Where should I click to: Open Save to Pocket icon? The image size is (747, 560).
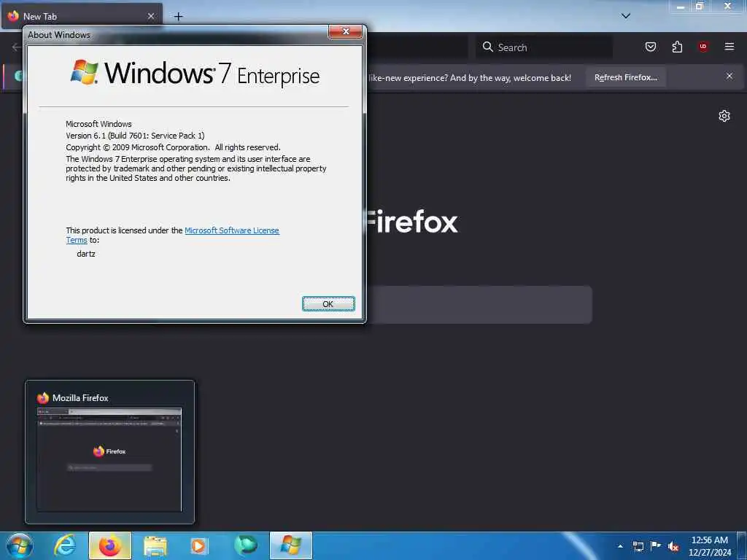click(x=651, y=47)
